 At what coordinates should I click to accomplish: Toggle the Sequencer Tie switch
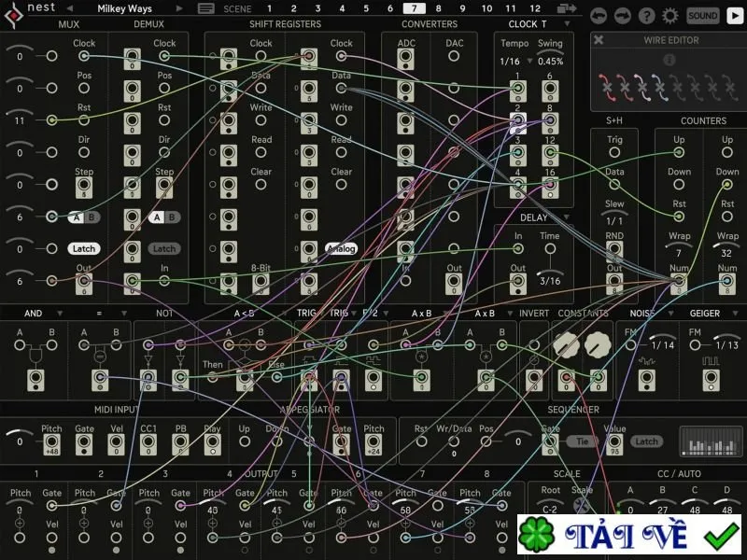582,441
